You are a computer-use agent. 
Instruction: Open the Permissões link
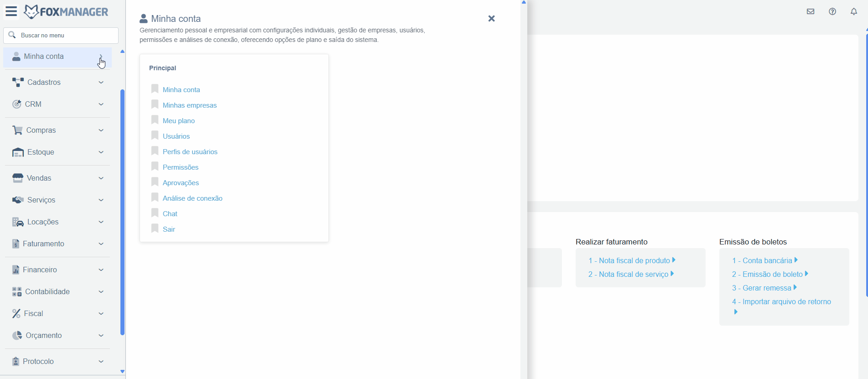click(x=180, y=167)
